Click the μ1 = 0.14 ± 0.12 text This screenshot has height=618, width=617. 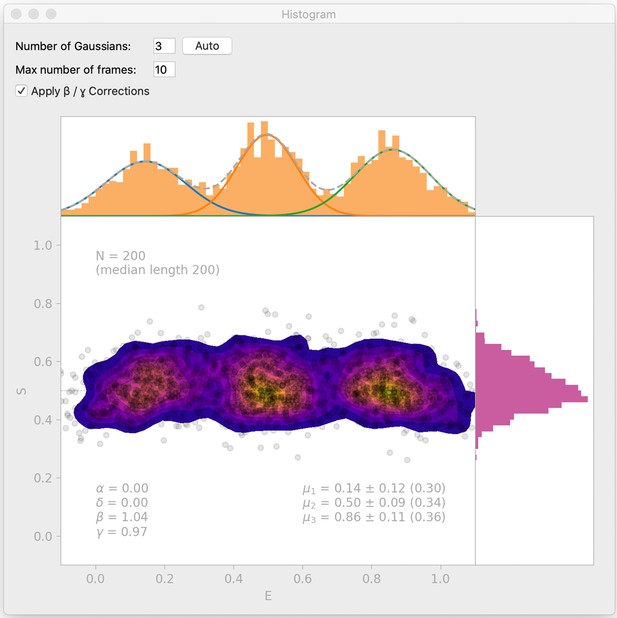point(374,488)
